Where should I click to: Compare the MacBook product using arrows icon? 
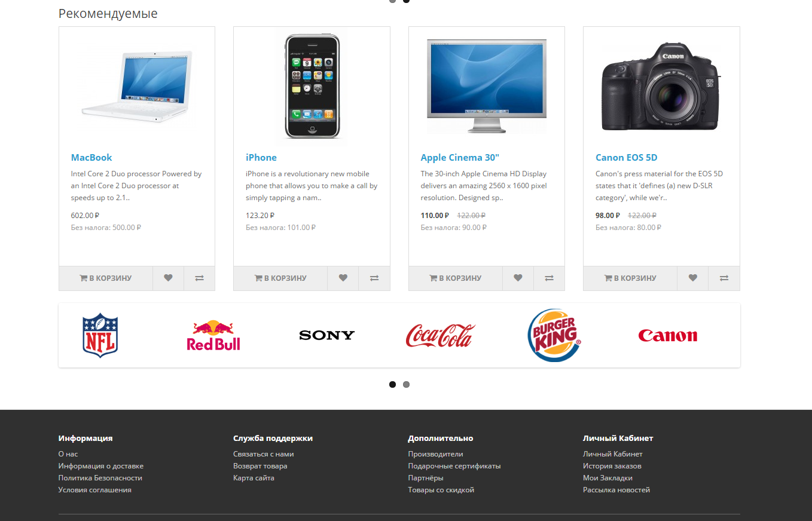(199, 278)
